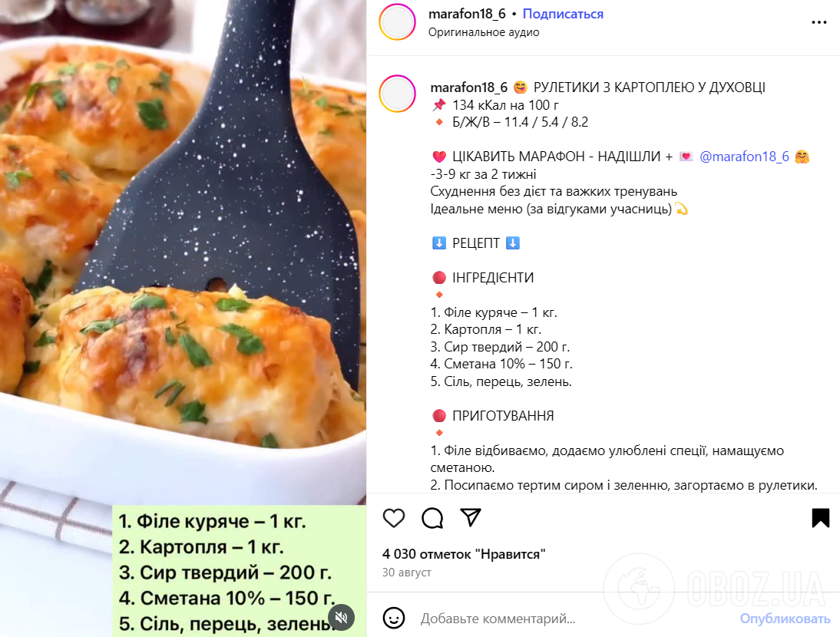Toggle the saved bookmark icon
The width and height of the screenshot is (840, 637).
pos(820,517)
